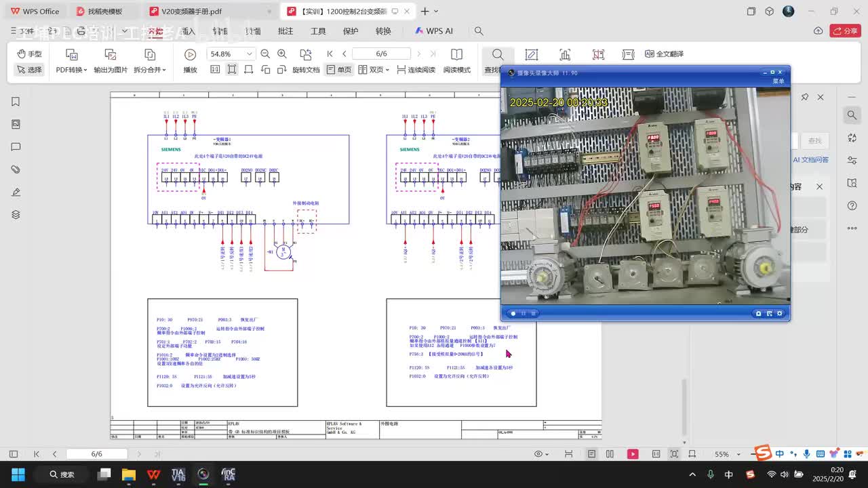
Task: Click the red 分享 (share) button
Action: click(845, 31)
